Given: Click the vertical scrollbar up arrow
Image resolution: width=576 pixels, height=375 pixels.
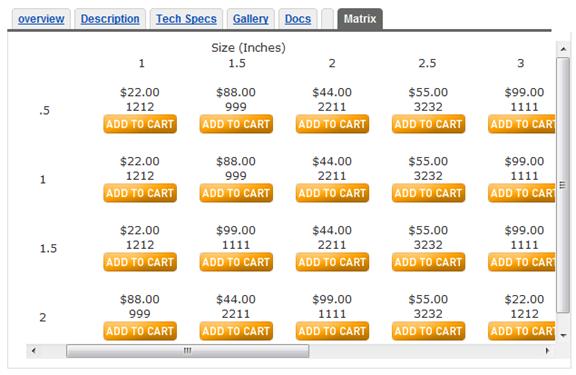Looking at the screenshot, I should (563, 48).
